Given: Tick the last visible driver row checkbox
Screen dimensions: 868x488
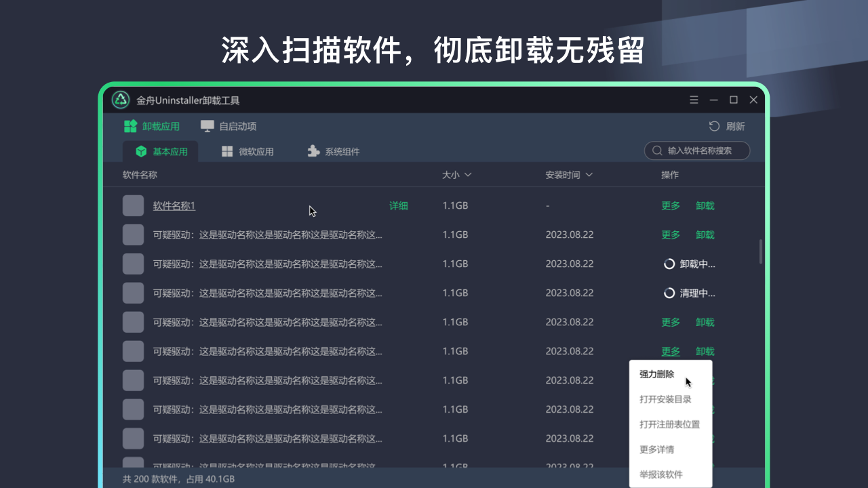Looking at the screenshot, I should pyautogui.click(x=133, y=439).
